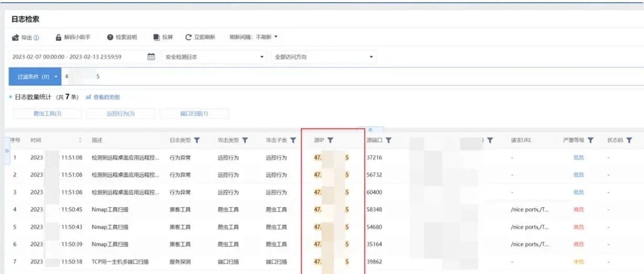The height and width of the screenshot is (274, 644).
Task: Click time 11:50:45 in row 4
Action: 72,209
